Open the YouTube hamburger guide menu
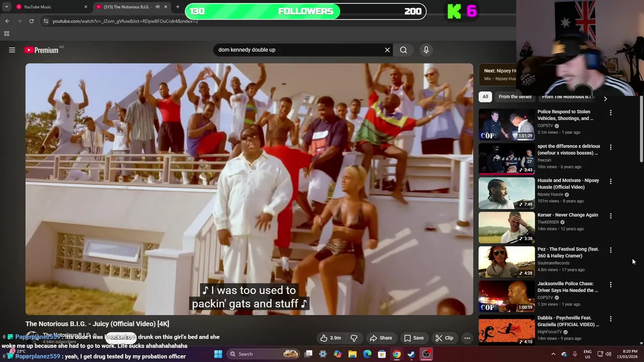Image resolution: width=644 pixels, height=362 pixels. pos(12,50)
